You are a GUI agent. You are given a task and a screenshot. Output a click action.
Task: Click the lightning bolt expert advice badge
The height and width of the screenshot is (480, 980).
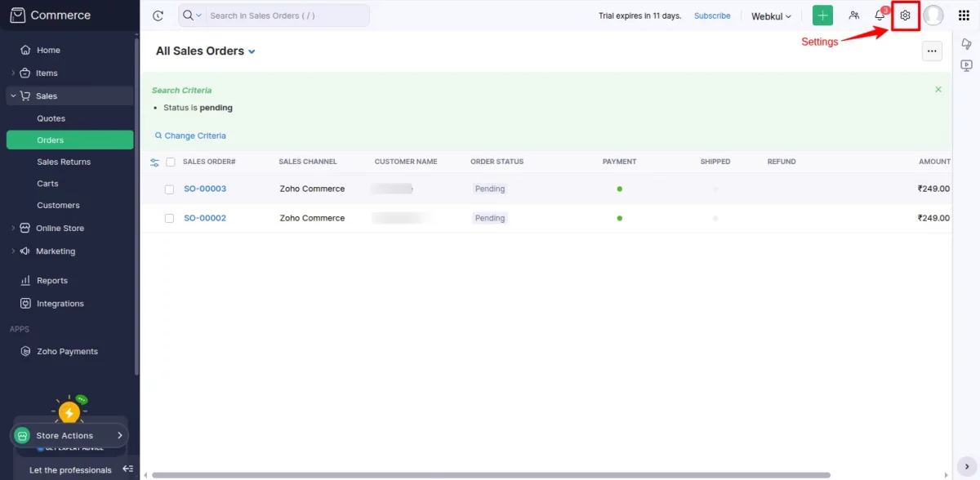69,413
